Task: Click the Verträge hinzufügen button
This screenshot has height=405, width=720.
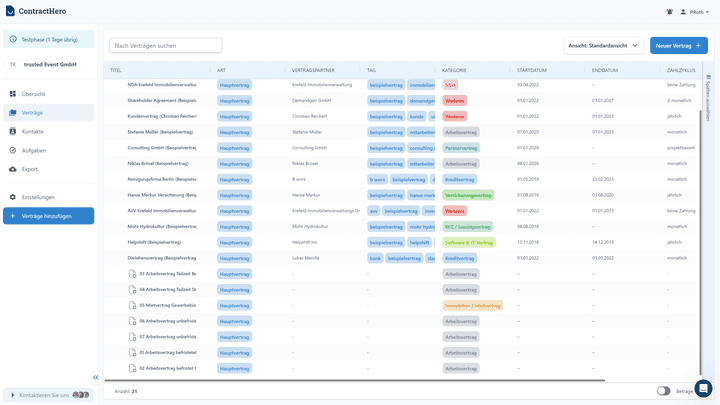Action: (48, 216)
